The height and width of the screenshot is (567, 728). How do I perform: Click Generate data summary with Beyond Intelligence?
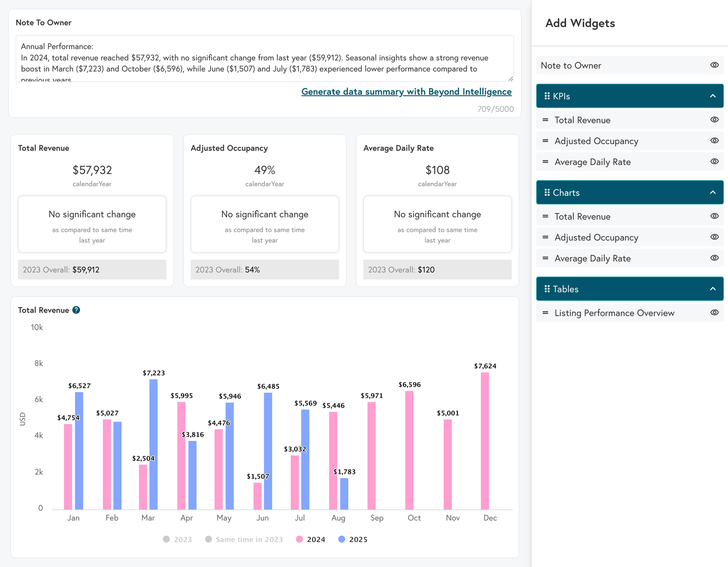(407, 92)
